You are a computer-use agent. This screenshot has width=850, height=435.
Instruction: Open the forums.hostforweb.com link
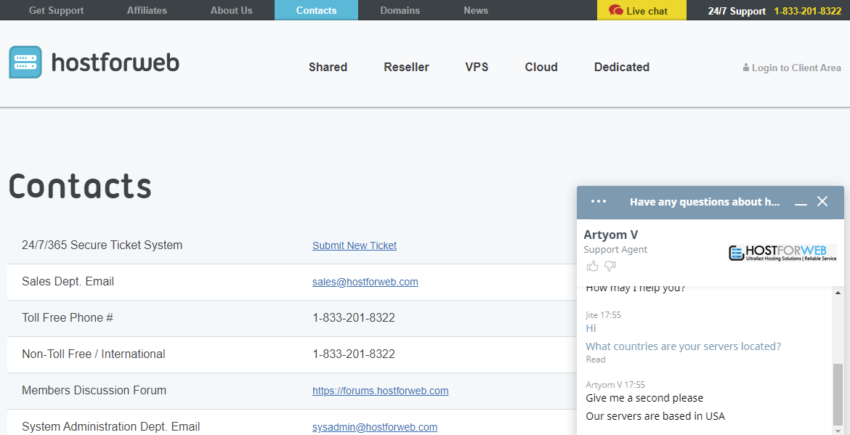pyautogui.click(x=381, y=391)
